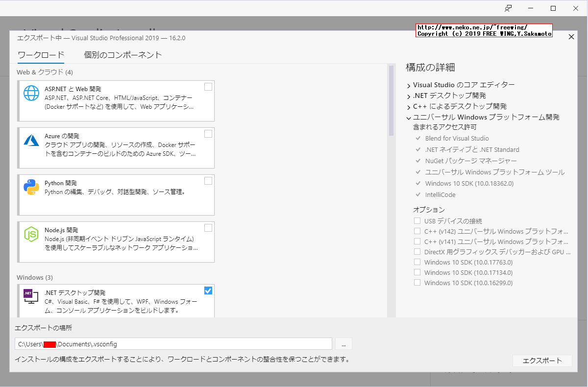Enable USB デバイスの接続 option

point(417,220)
